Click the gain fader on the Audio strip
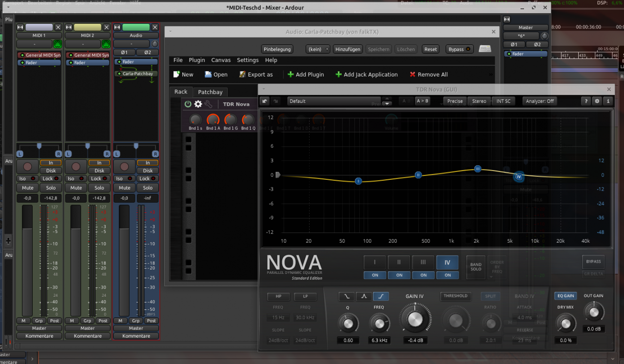624x364 pixels. pos(125,261)
